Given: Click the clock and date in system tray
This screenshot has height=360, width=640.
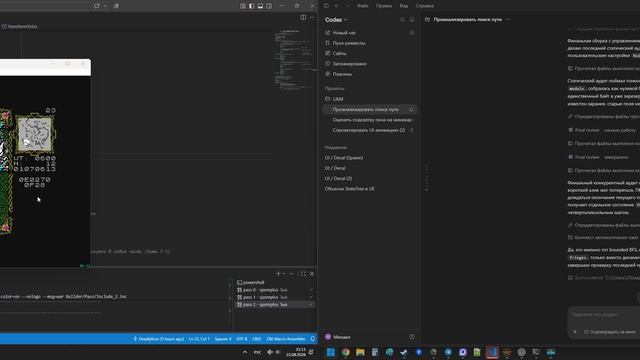Looking at the screenshot, I should (296, 352).
